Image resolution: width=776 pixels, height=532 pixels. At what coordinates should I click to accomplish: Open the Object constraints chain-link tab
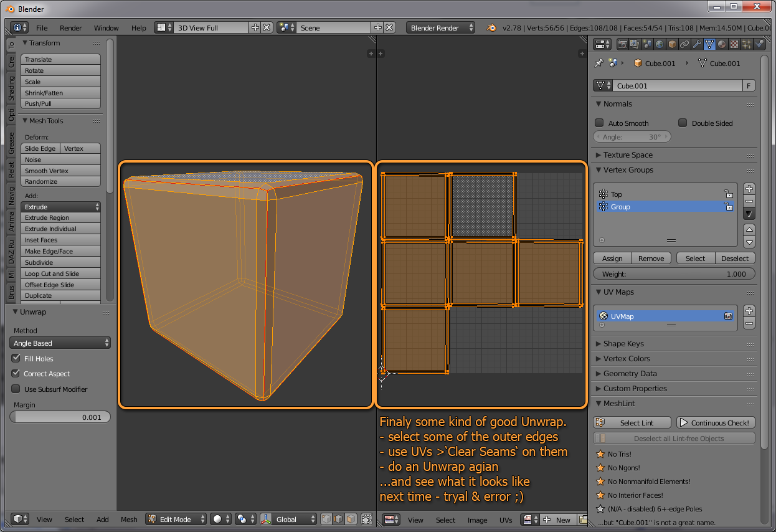pyautogui.click(x=684, y=44)
